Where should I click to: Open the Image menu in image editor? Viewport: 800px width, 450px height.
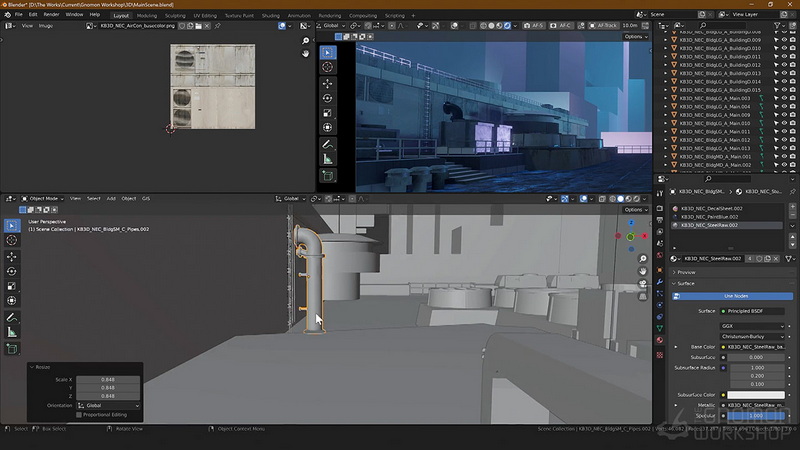click(45, 26)
